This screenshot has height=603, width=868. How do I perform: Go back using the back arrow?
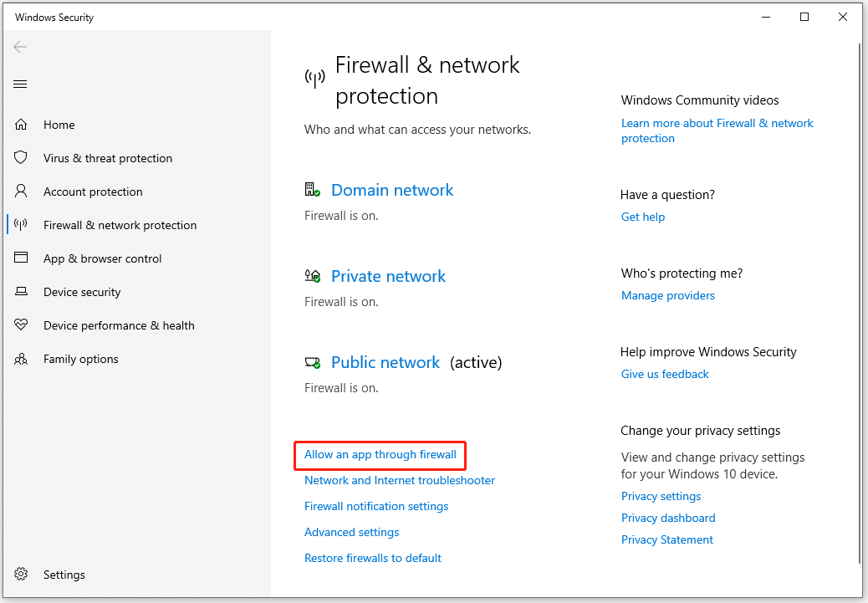pyautogui.click(x=21, y=47)
